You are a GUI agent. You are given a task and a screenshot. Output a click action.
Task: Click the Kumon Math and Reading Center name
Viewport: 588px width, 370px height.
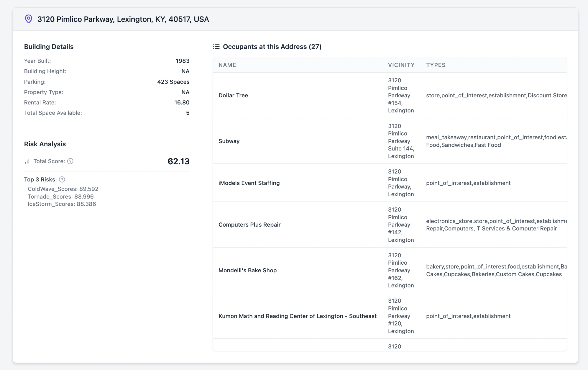click(x=298, y=316)
